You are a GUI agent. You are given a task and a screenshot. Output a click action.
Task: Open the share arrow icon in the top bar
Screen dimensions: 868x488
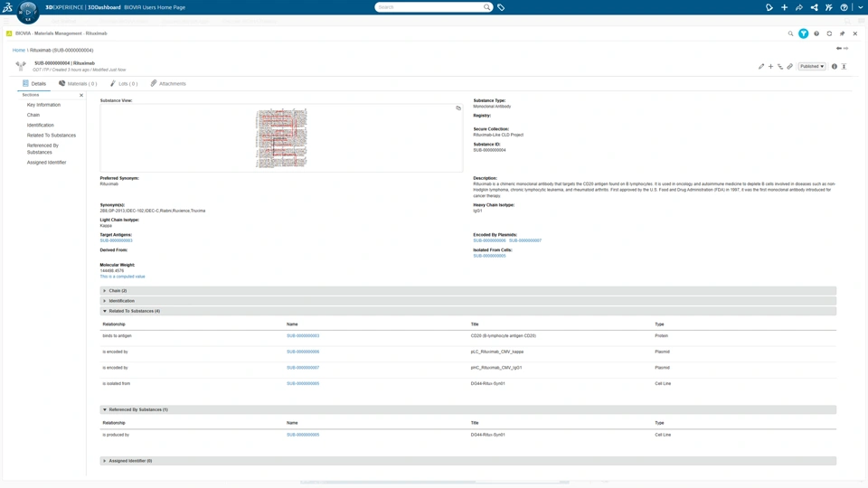coord(798,7)
